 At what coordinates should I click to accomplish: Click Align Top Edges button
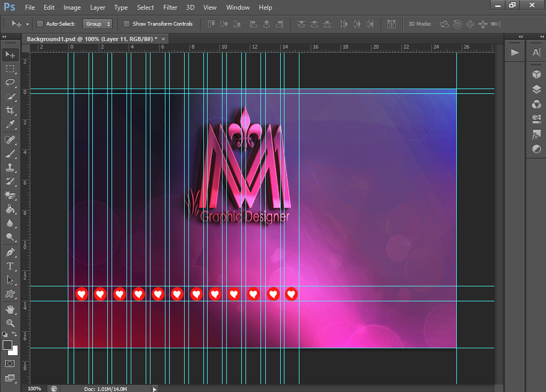click(x=211, y=24)
